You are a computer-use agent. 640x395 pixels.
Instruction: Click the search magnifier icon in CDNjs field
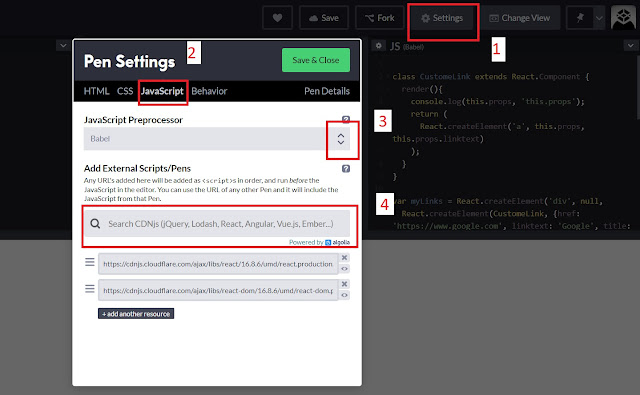[95, 224]
